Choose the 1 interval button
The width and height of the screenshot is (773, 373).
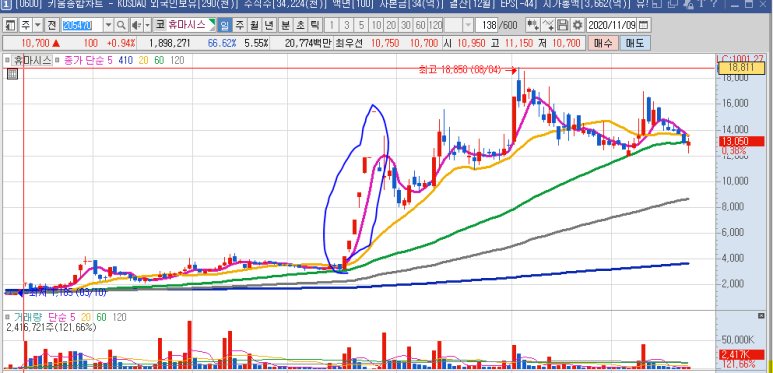coord(332,25)
